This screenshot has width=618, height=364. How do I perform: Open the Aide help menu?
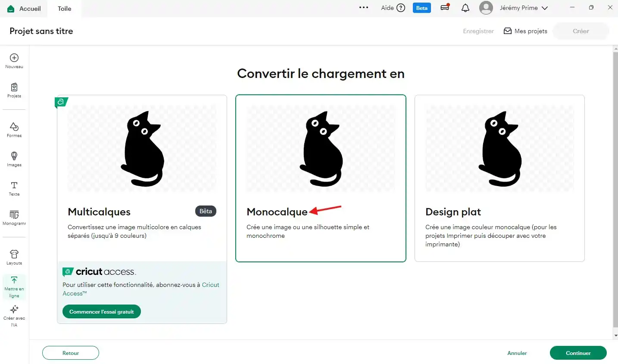(x=393, y=8)
